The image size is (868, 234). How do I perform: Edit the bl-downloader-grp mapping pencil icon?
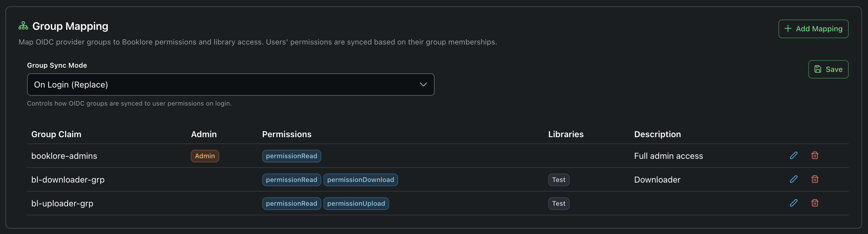click(x=794, y=179)
